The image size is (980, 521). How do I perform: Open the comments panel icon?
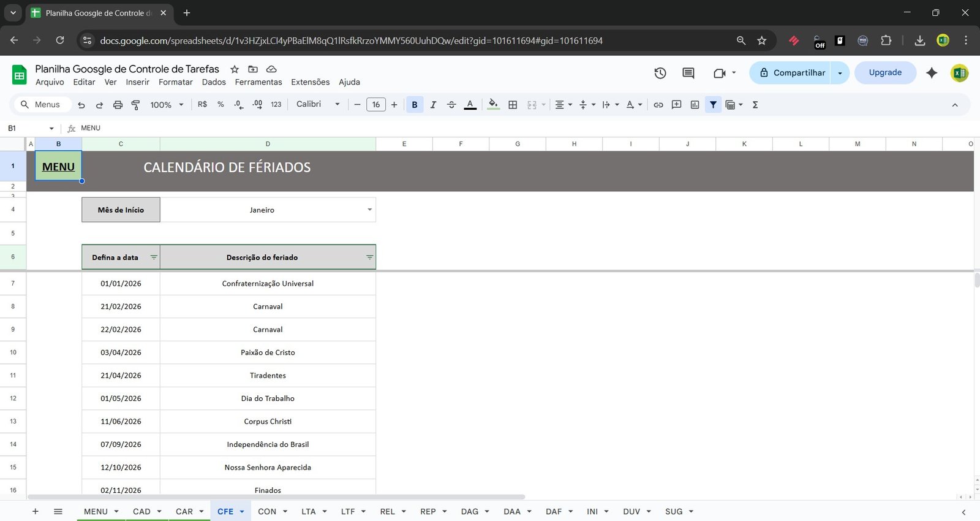(688, 73)
